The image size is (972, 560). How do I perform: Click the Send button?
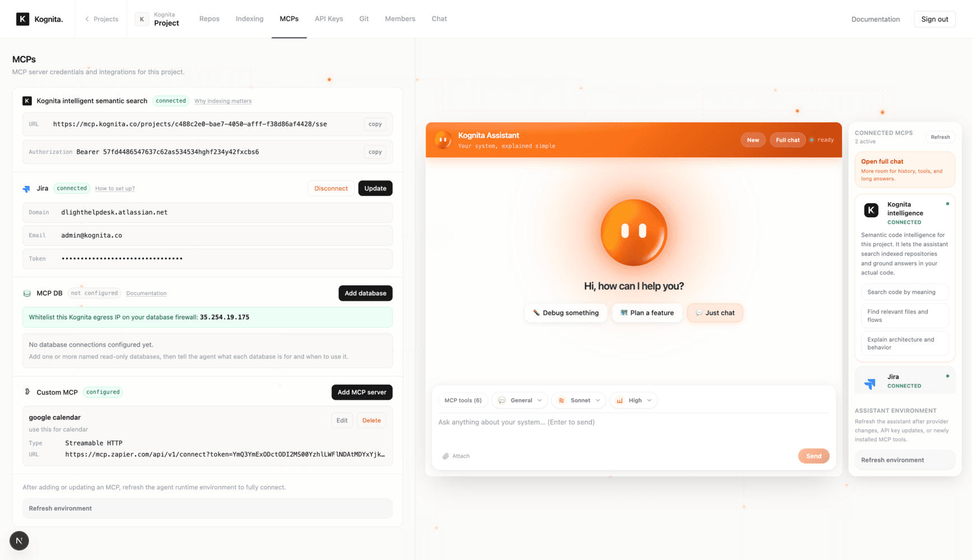(x=813, y=456)
